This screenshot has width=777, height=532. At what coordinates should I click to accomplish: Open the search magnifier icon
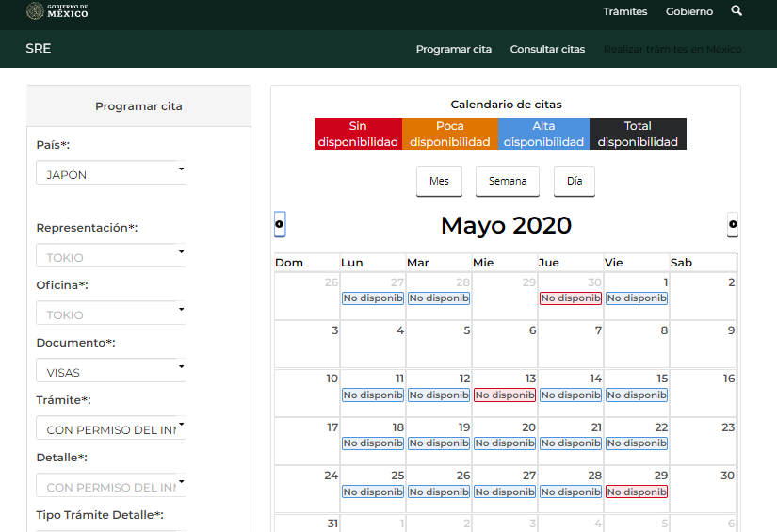737,11
